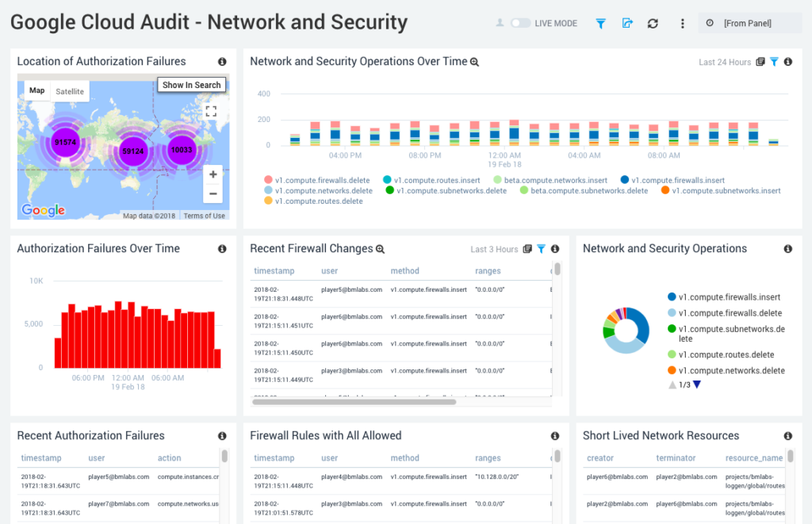
Task: Toggle v1.compute.routes.delete in donut legend
Action: coord(721,354)
